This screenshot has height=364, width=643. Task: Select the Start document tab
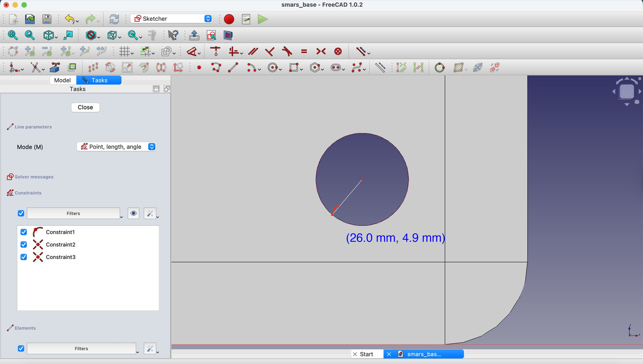[366, 354]
